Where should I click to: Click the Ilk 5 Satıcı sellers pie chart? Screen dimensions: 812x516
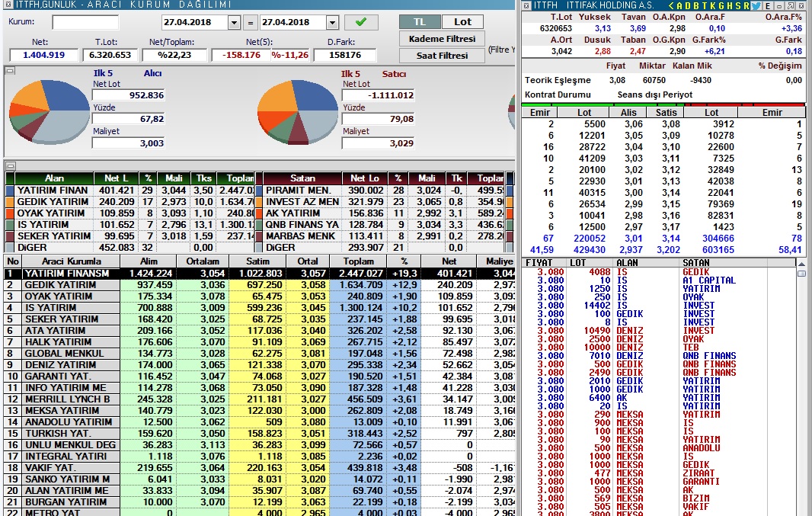297,111
